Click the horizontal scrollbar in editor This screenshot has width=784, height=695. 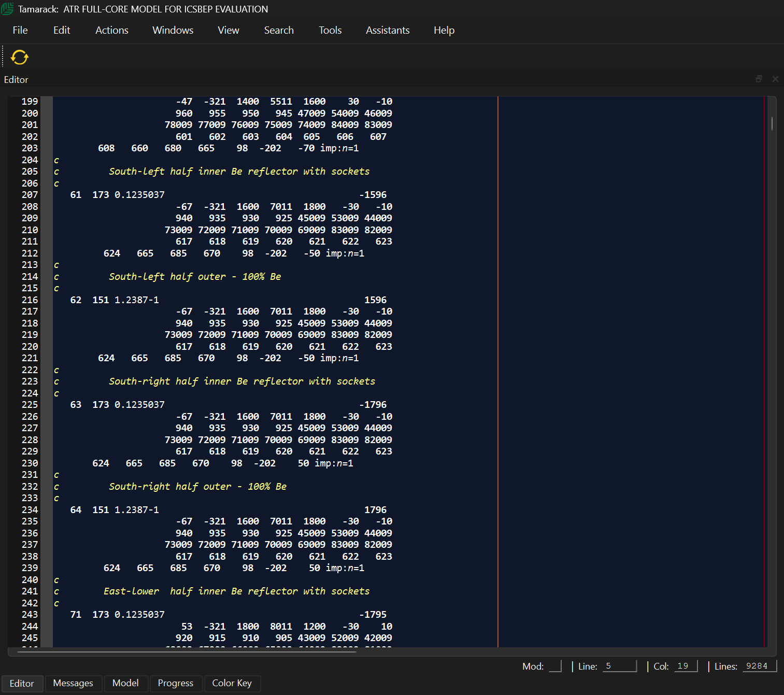(x=187, y=651)
